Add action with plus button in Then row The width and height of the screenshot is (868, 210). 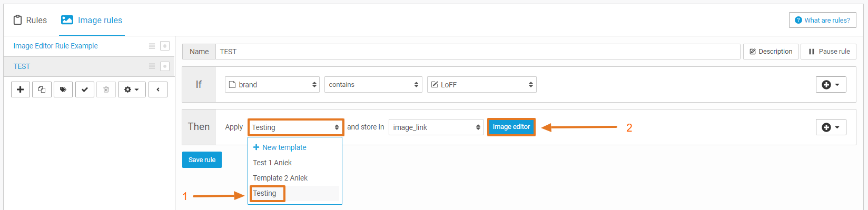(831, 127)
